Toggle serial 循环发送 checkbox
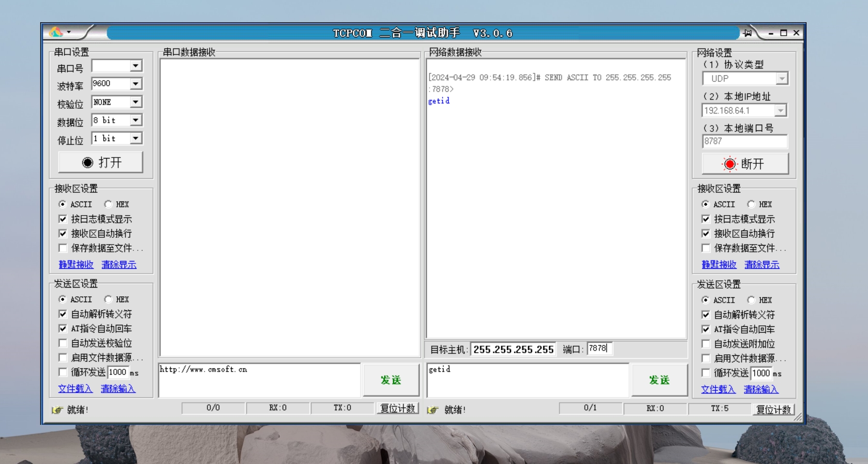 [63, 372]
